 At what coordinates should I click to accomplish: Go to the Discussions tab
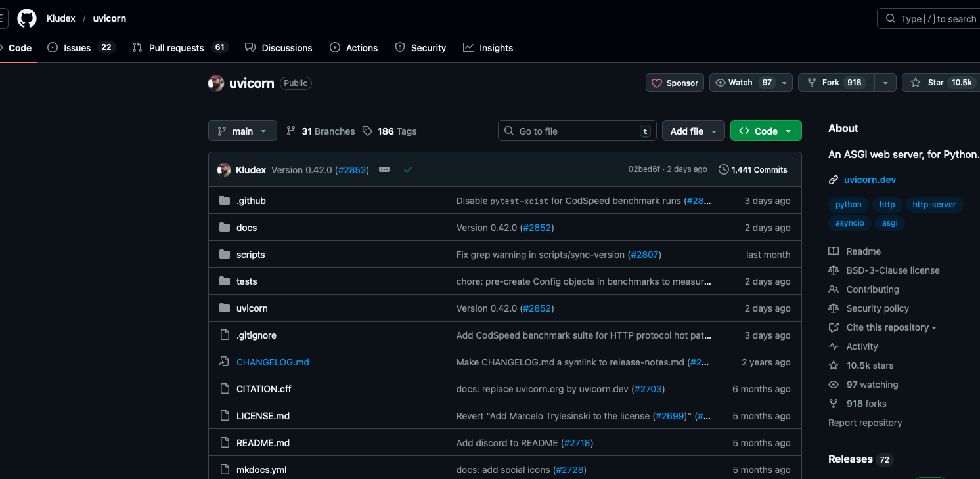(x=278, y=48)
